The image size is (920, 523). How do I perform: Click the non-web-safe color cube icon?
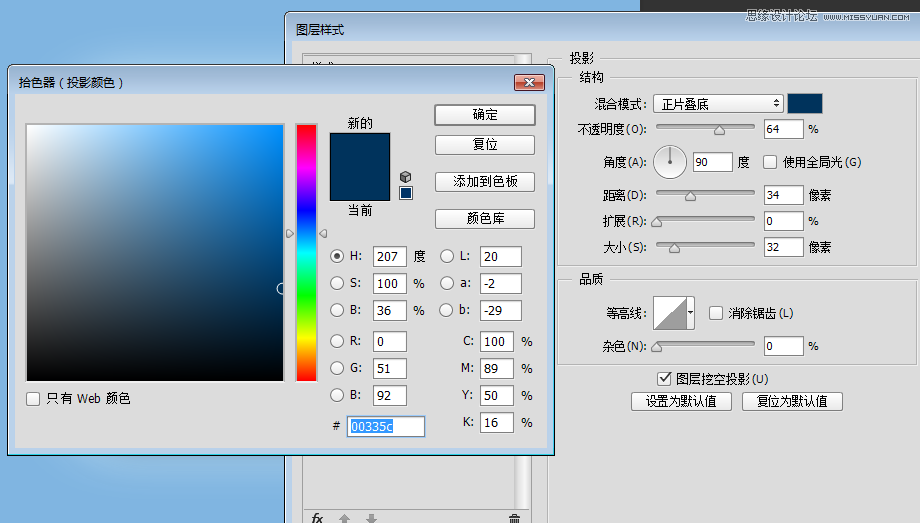[x=405, y=176]
